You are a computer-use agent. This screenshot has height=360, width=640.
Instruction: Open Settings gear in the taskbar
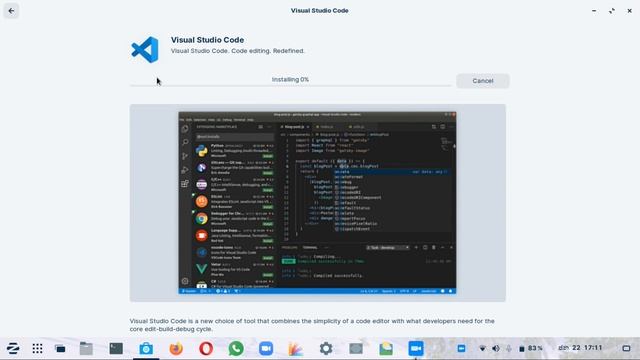pyautogui.click(x=326, y=349)
